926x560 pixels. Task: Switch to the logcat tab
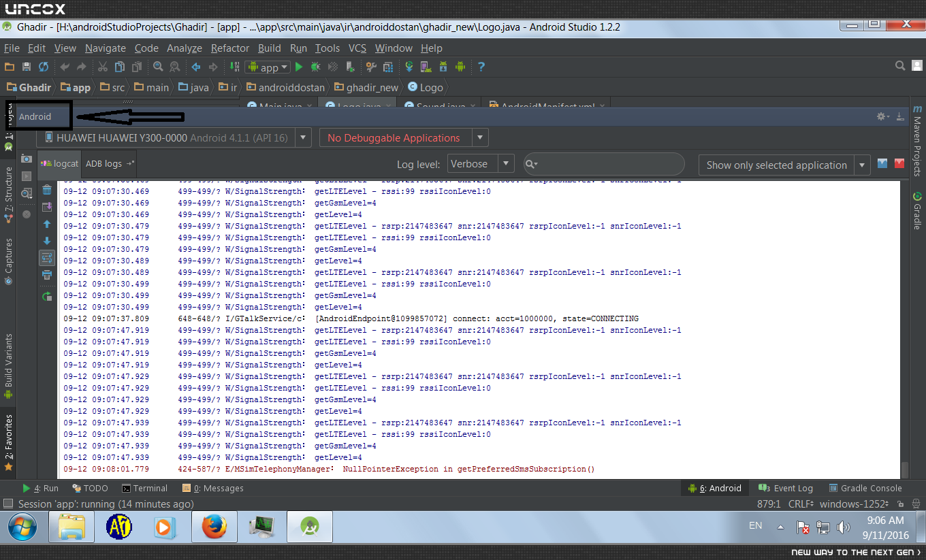click(60, 163)
